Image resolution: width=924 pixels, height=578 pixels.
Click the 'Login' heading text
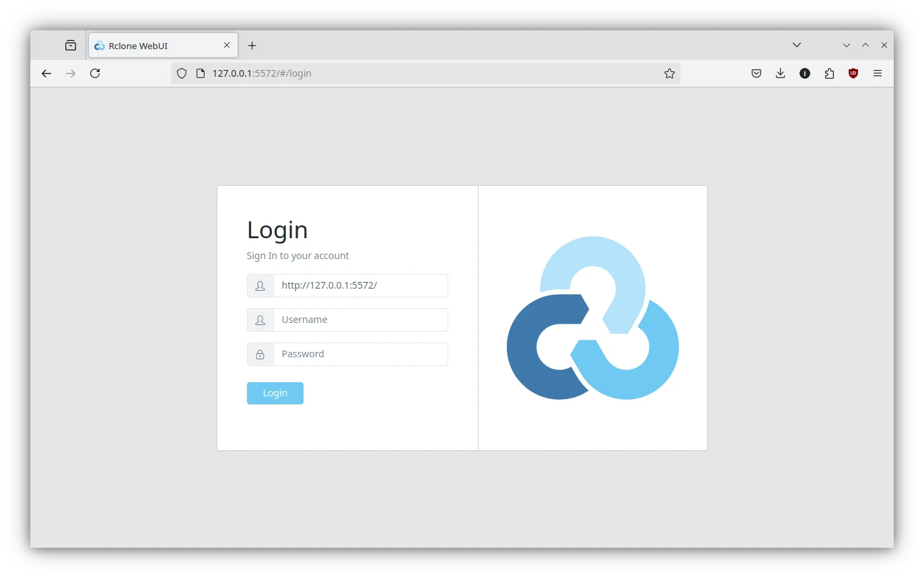[x=277, y=230]
